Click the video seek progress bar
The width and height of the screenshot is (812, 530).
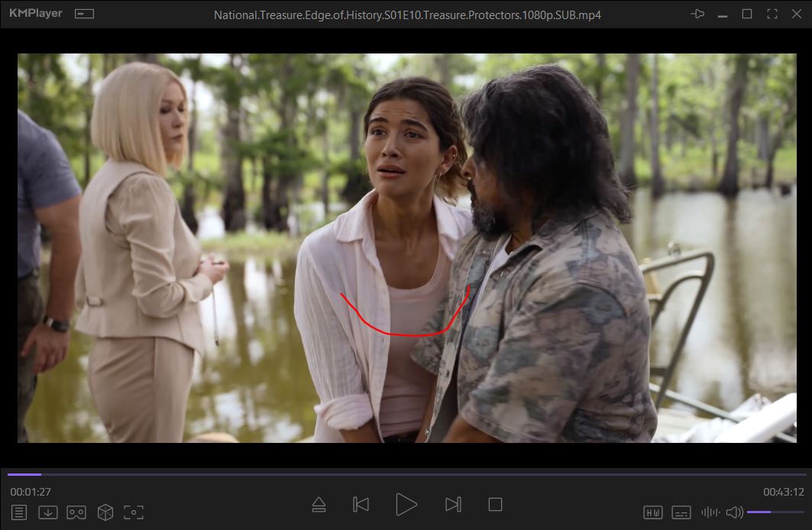(x=406, y=474)
